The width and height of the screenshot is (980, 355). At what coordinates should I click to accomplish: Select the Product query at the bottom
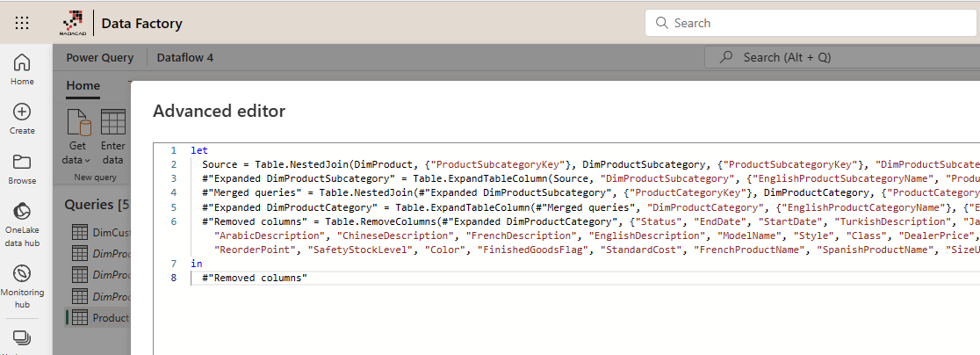coord(98,317)
